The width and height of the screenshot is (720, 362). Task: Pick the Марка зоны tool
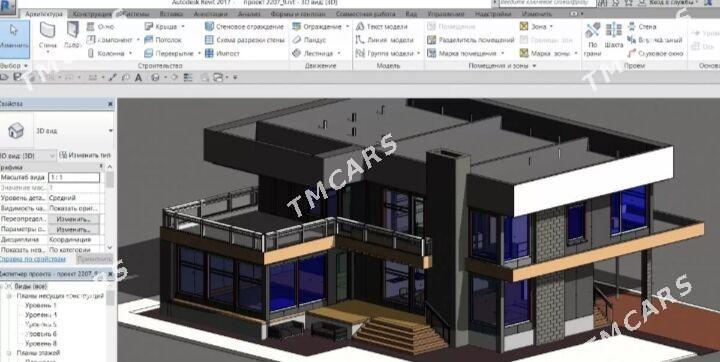(545, 53)
